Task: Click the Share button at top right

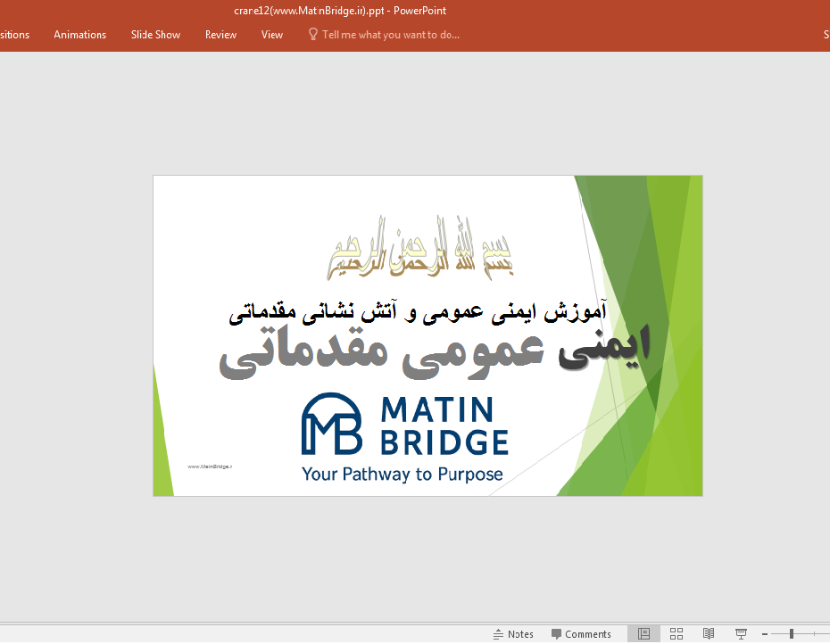Action: click(825, 35)
